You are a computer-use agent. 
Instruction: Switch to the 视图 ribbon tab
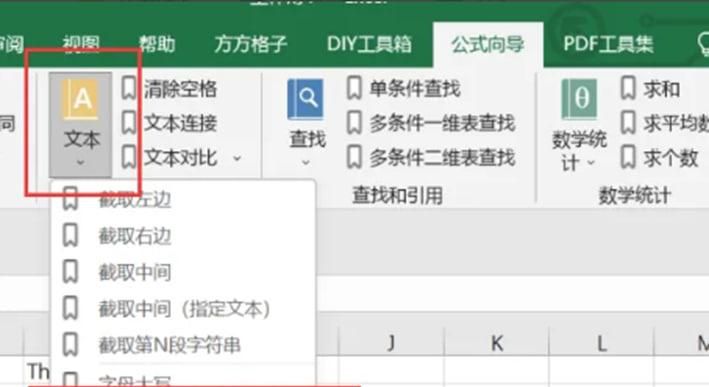[x=81, y=44]
